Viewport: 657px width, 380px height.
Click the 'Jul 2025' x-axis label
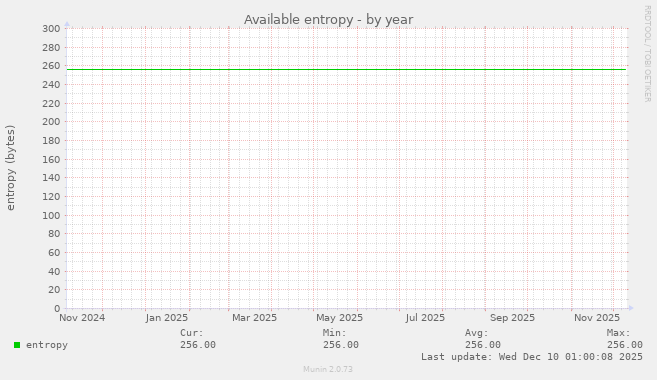[425, 318]
